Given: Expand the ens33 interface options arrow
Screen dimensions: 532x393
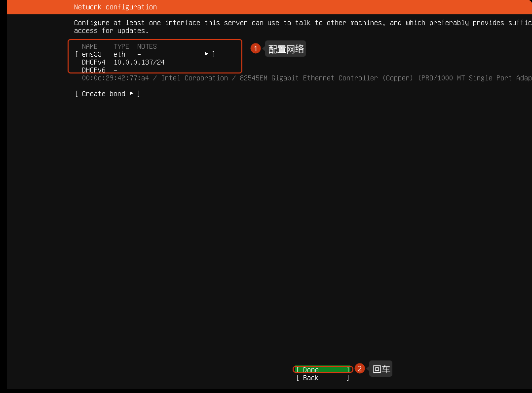Looking at the screenshot, I should (206, 54).
